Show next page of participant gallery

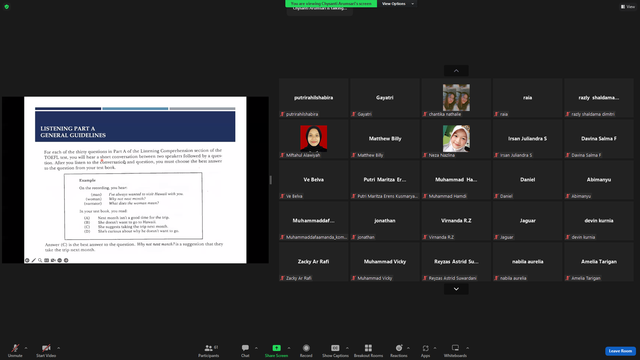pyautogui.click(x=456, y=289)
